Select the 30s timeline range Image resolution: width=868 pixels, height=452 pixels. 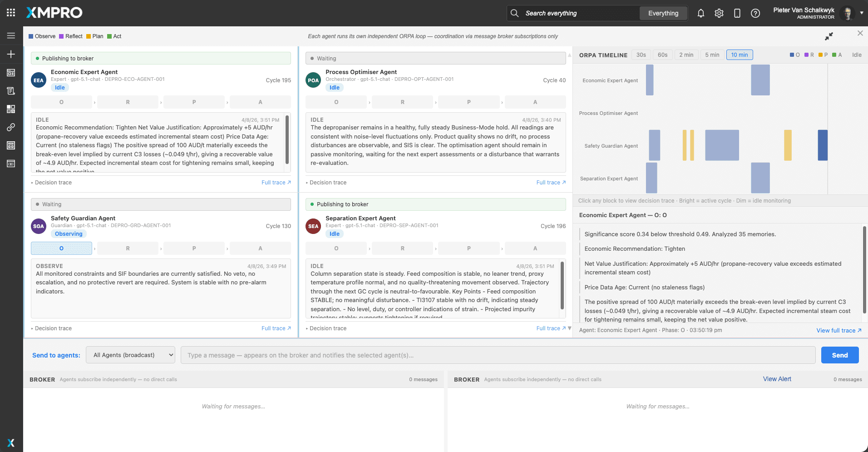[641, 55]
